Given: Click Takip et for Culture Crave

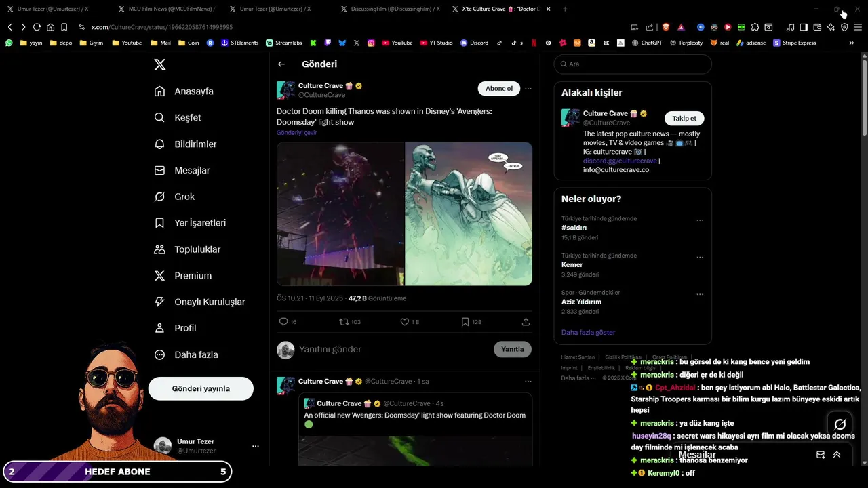Looking at the screenshot, I should click(x=684, y=118).
